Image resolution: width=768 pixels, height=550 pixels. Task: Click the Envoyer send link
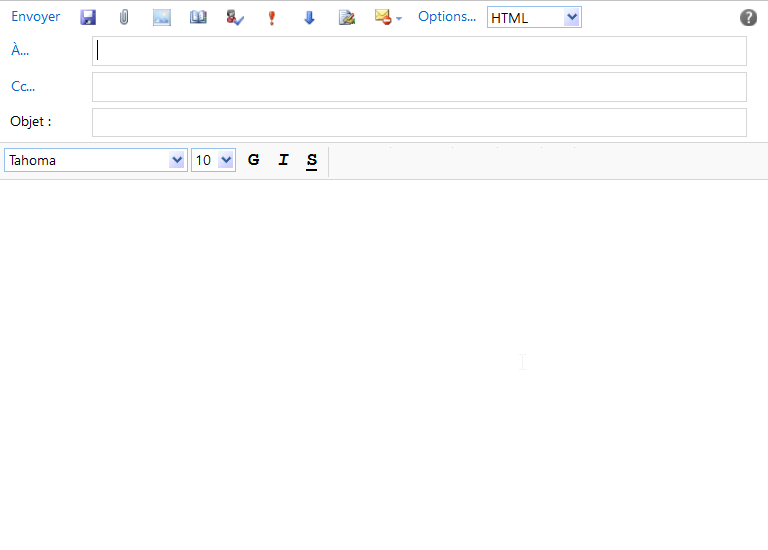pyautogui.click(x=35, y=17)
